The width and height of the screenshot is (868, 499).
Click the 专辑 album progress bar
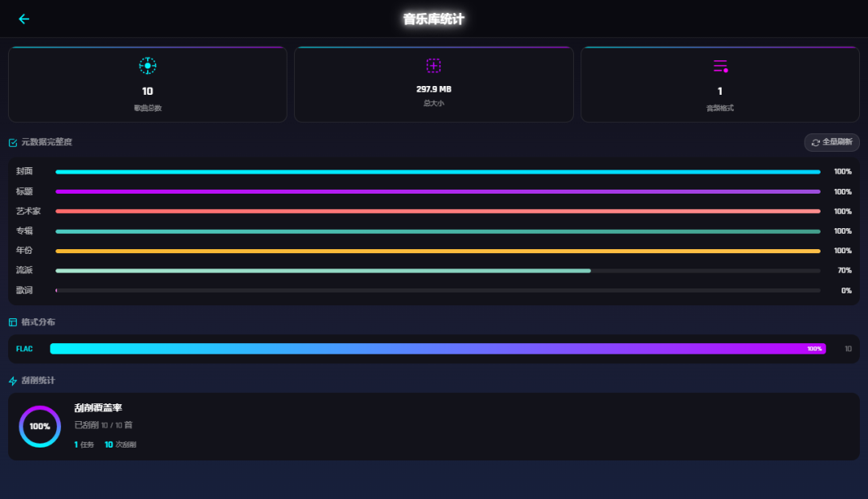point(438,231)
